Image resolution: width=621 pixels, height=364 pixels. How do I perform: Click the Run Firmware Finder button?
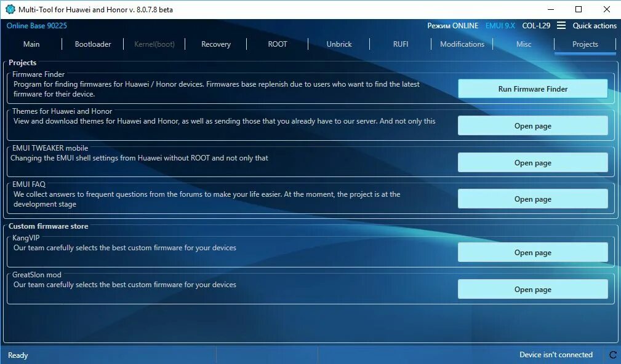pyautogui.click(x=533, y=89)
